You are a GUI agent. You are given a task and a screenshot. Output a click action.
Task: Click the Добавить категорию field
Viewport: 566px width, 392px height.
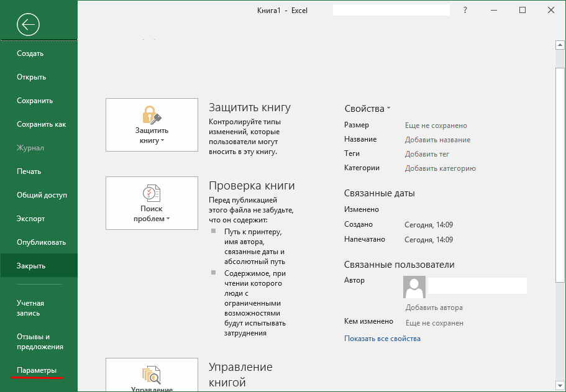click(x=440, y=168)
